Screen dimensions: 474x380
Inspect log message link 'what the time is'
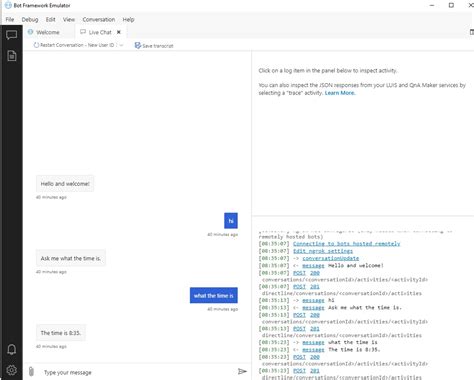[x=313, y=342]
